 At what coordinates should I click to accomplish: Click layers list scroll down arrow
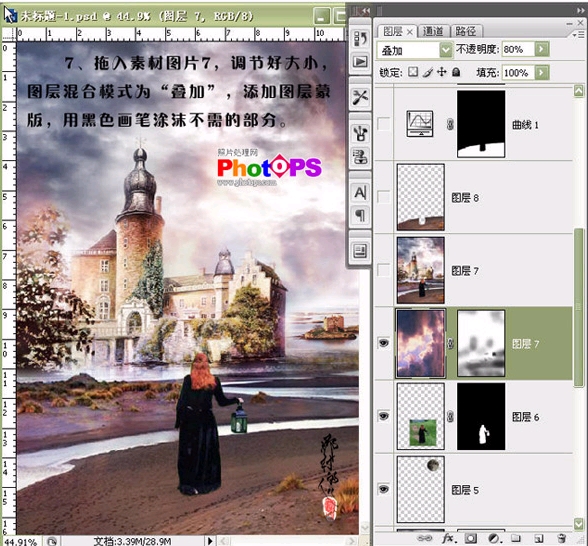[579, 524]
